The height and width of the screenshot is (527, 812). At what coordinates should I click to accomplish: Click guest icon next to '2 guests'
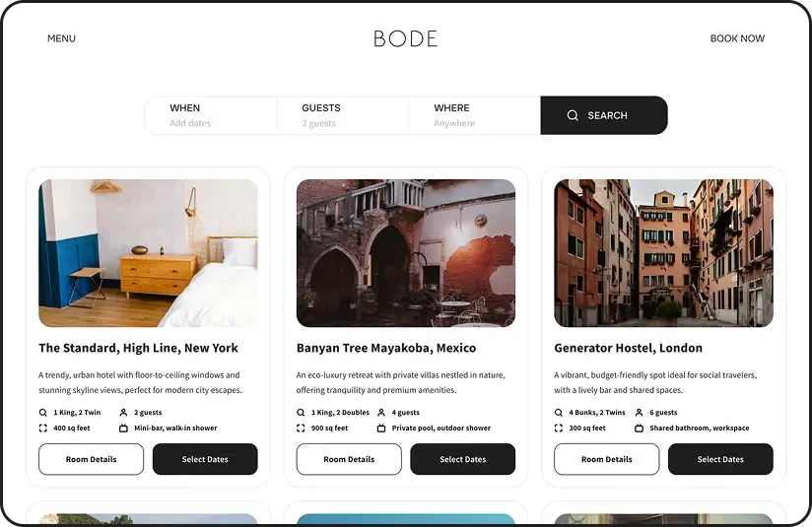[x=123, y=413]
